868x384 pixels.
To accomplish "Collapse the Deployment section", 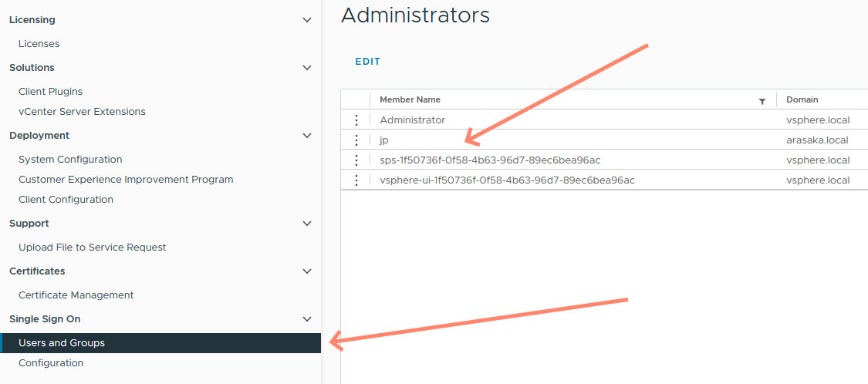I will click(x=307, y=136).
